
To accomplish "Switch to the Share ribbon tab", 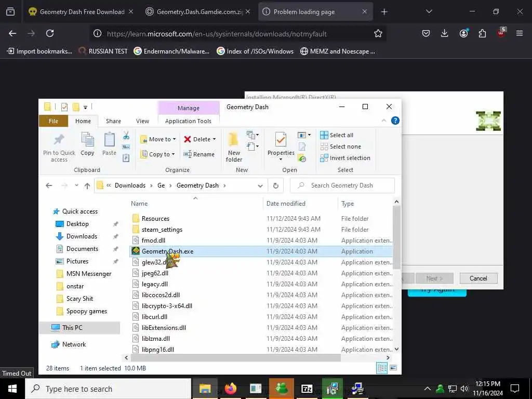I will [x=113, y=121].
